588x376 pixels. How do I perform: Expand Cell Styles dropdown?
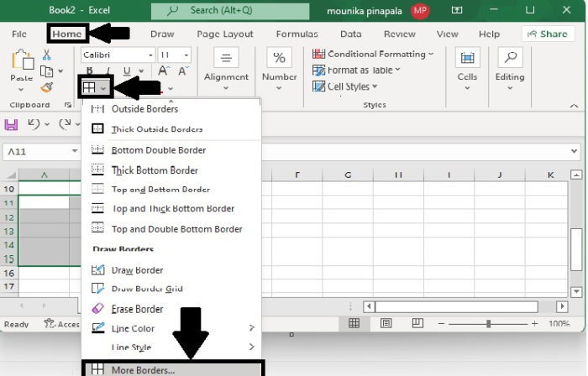tap(375, 86)
